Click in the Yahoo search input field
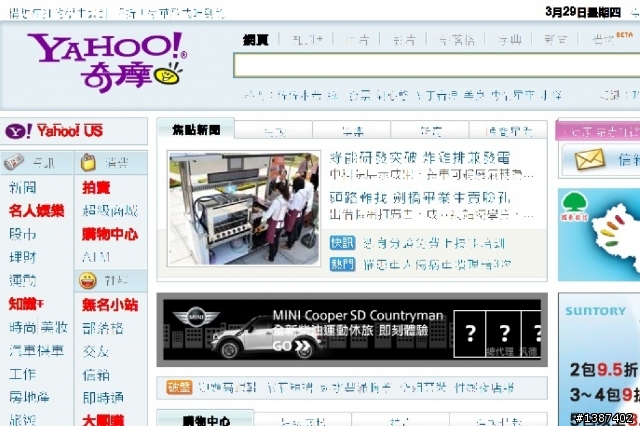 tap(436, 65)
